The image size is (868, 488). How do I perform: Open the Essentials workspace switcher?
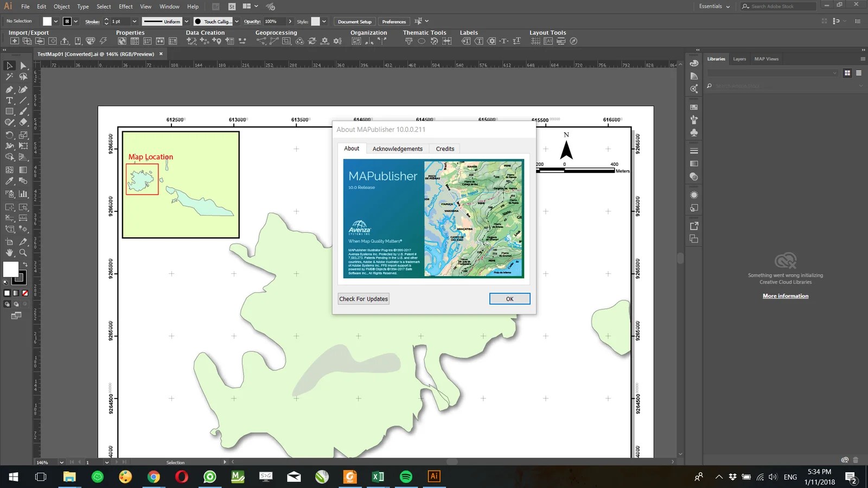click(x=714, y=7)
